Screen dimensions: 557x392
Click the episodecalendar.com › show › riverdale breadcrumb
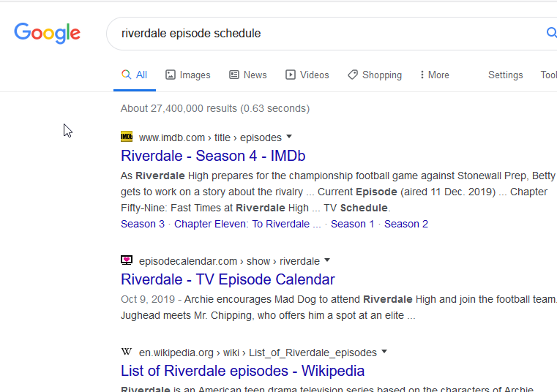[x=229, y=261]
